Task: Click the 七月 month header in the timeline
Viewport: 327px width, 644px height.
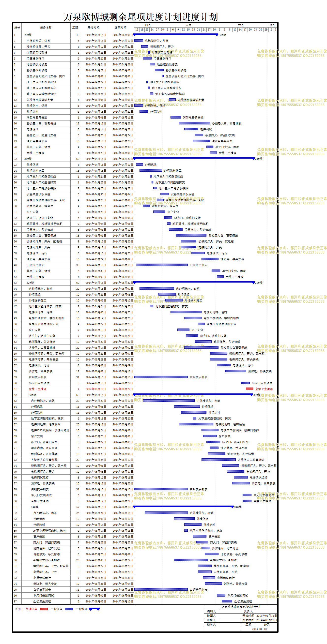Action: tap(272, 25)
